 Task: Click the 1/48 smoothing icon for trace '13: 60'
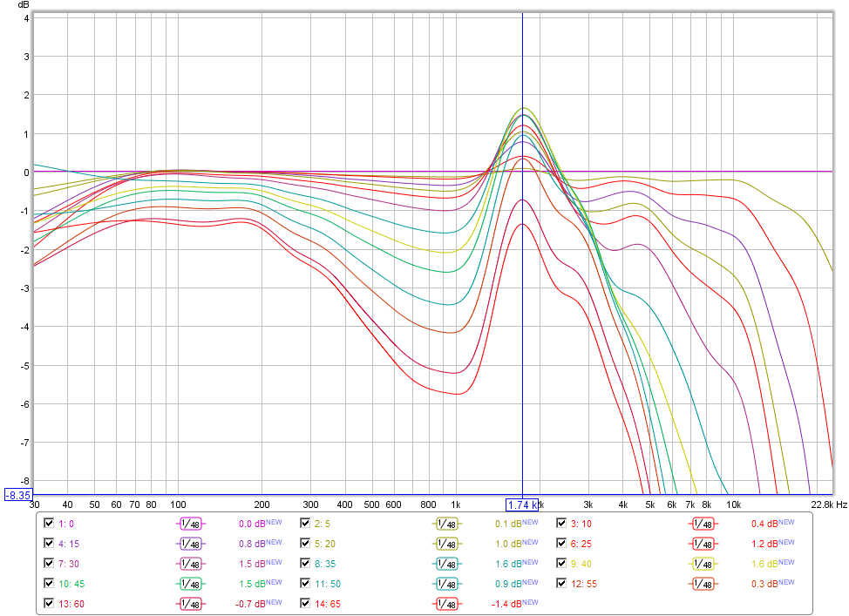191,604
